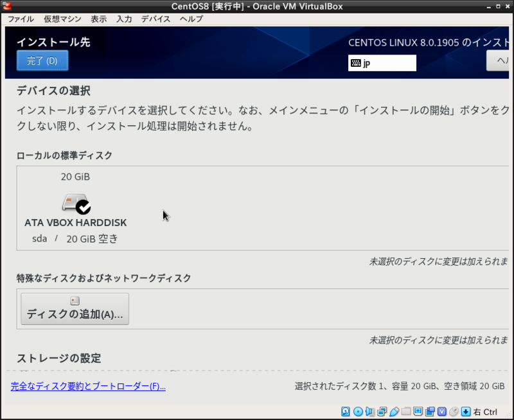Click the selected disks summary status text
The height and width of the screenshot is (420, 514).
400,386
